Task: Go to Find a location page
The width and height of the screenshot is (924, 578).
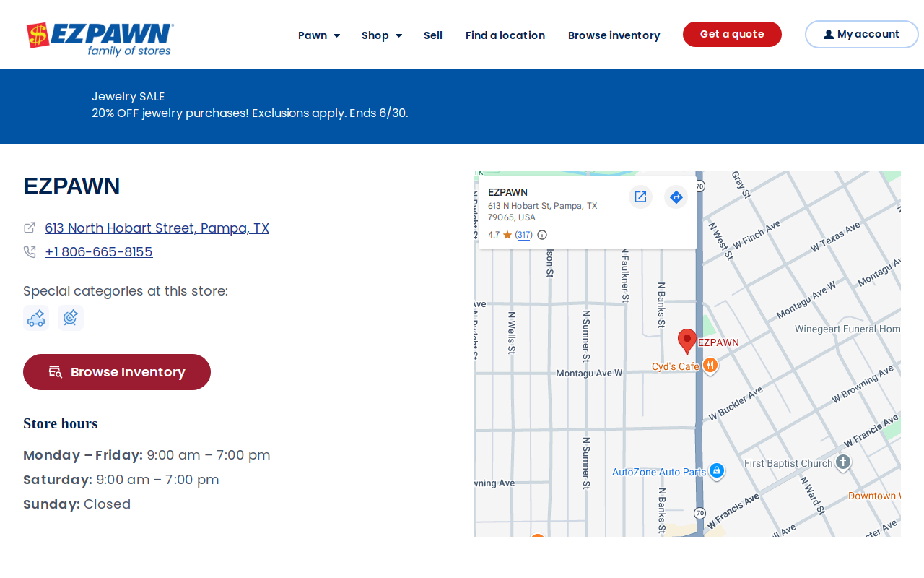Action: (x=505, y=35)
